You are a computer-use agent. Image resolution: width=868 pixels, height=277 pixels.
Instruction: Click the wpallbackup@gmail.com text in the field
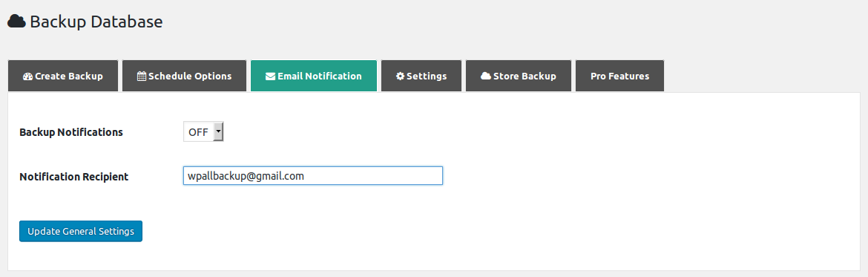tap(246, 176)
